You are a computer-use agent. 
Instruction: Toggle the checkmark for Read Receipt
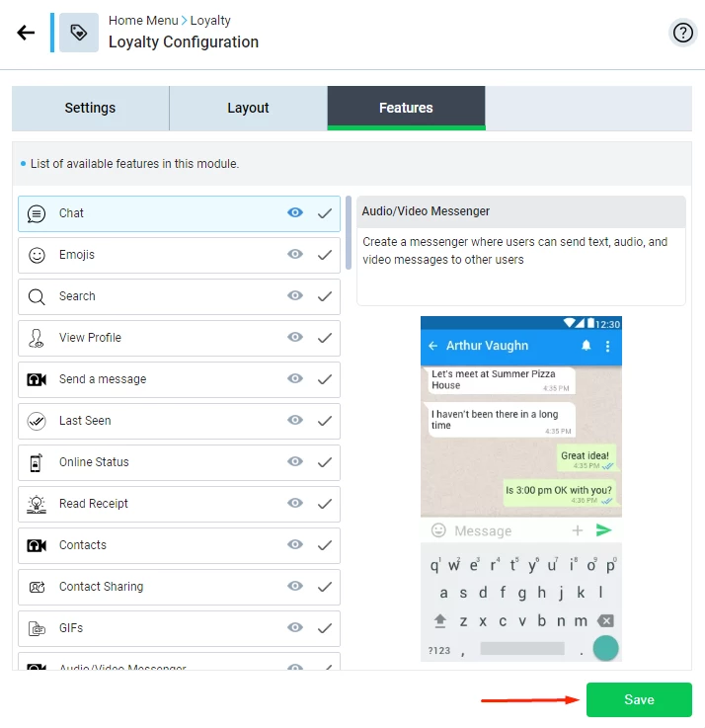point(325,504)
